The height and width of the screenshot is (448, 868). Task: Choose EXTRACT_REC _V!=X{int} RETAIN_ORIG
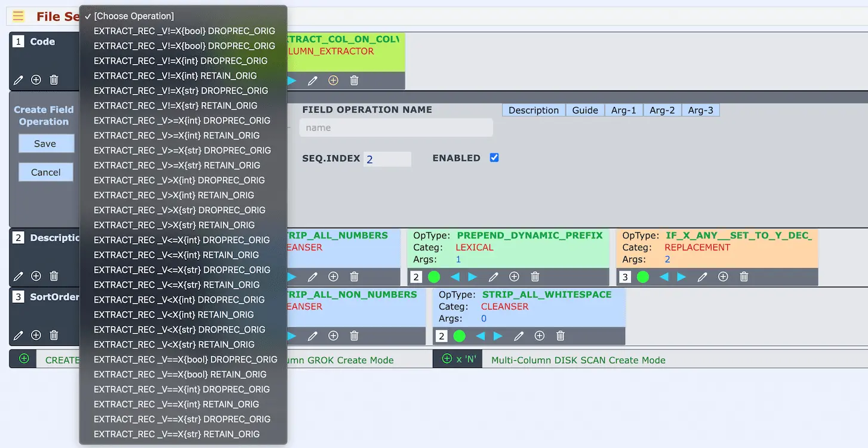[x=183, y=76]
